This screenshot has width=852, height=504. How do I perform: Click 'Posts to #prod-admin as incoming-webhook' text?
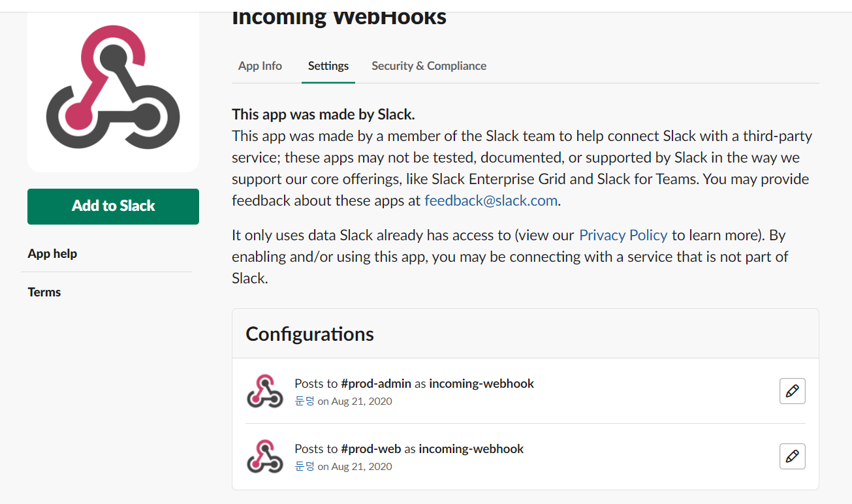click(x=414, y=383)
